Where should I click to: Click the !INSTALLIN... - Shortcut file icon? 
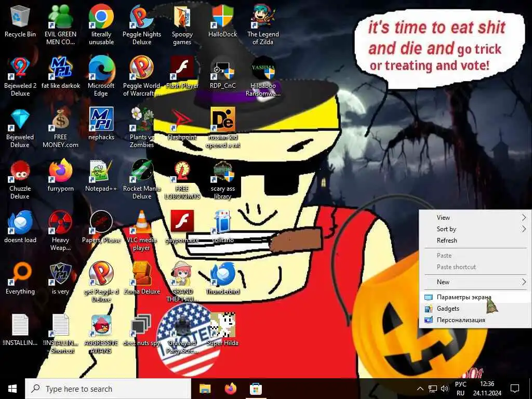click(x=60, y=325)
